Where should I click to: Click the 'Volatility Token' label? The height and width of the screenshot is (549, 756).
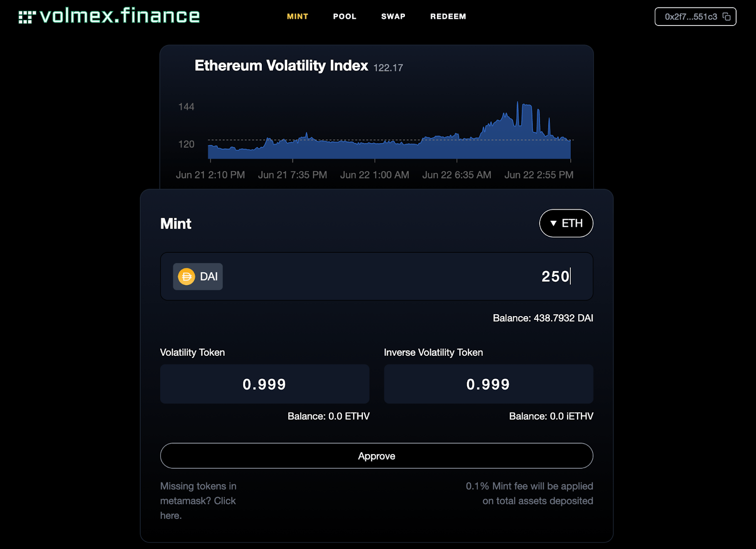point(192,352)
